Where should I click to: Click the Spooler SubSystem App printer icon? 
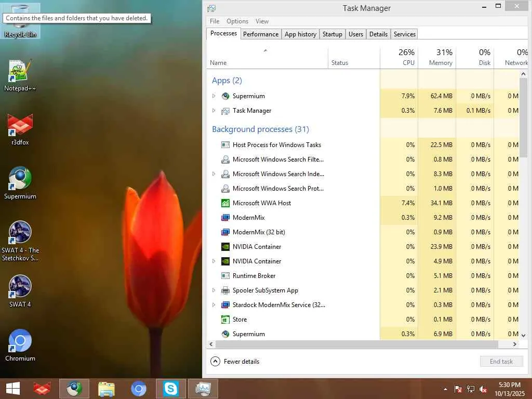[225, 290]
